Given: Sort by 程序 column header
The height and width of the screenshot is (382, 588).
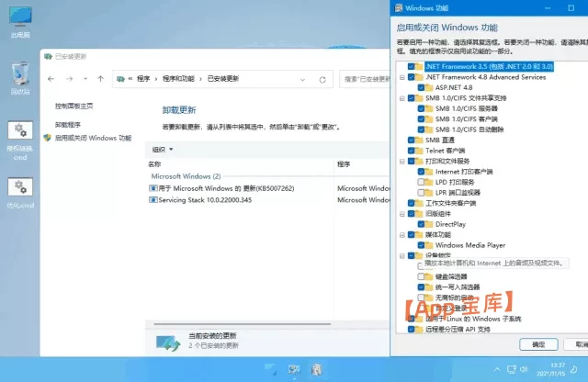Looking at the screenshot, I should click(344, 164).
